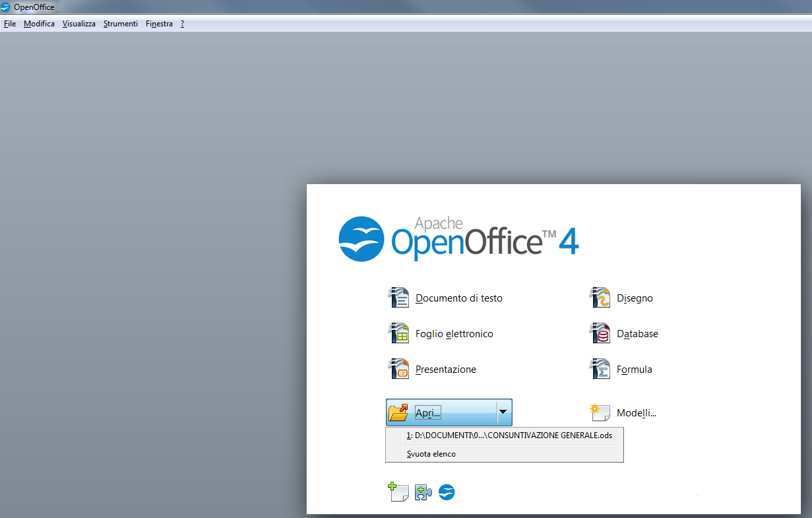Viewport: 812px width, 518px height.
Task: Click the Apri... open button
Action: pos(441,413)
